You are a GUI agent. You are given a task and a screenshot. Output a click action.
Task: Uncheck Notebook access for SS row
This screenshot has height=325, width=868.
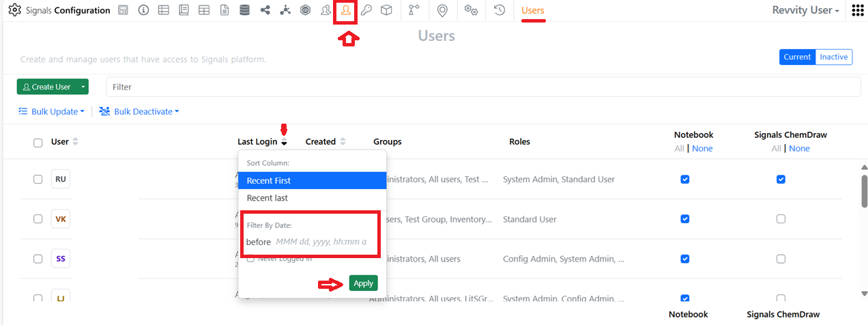[x=685, y=259]
